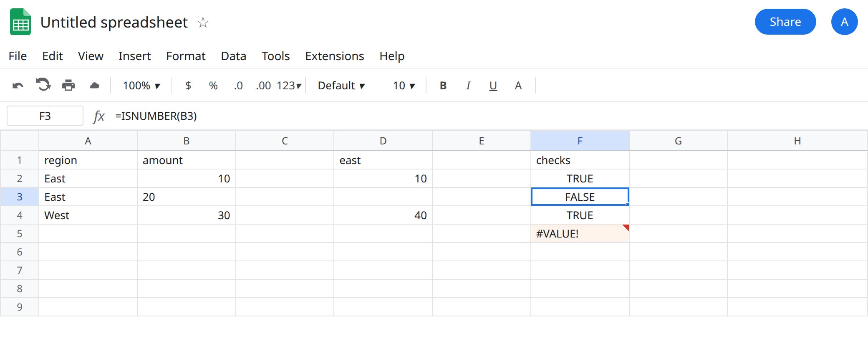Toggle bold formatting
868x359 pixels.
(x=443, y=86)
